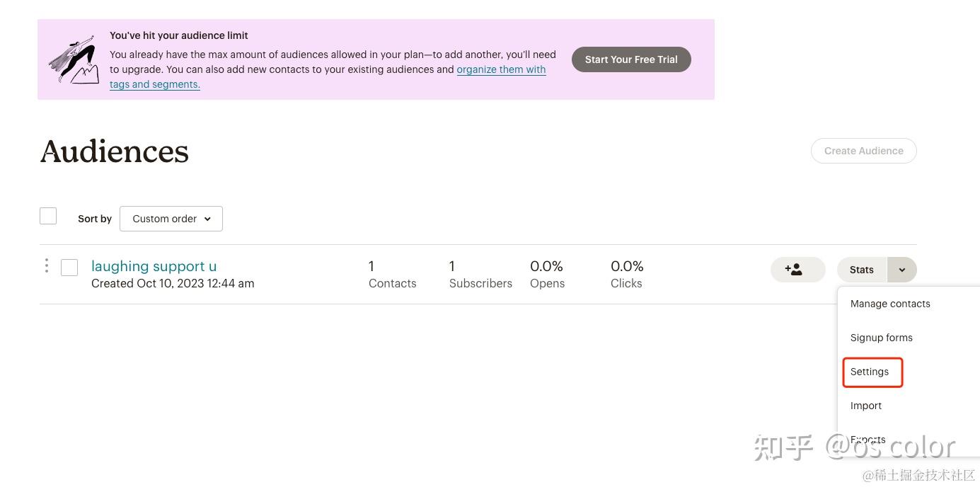Click the 1 Subscribers count
This screenshot has width=980, height=487.
480,274
